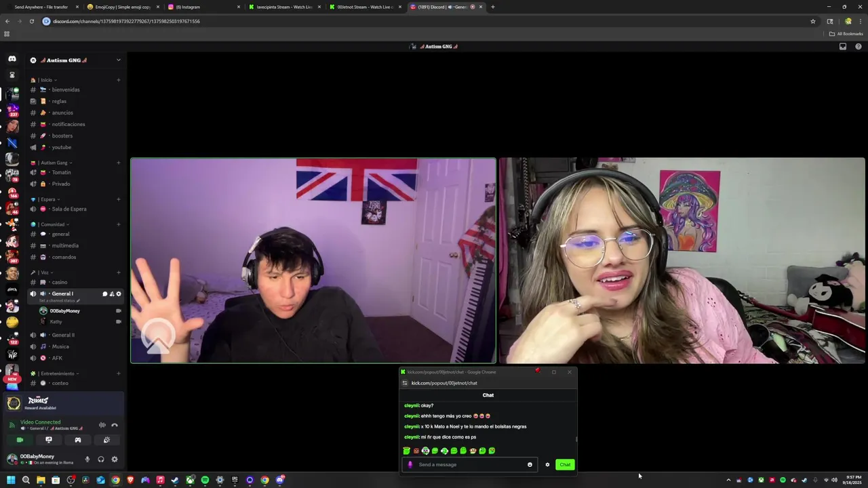The height and width of the screenshot is (488, 868).
Task: Add a channel to the Comunidad category
Action: point(119,224)
